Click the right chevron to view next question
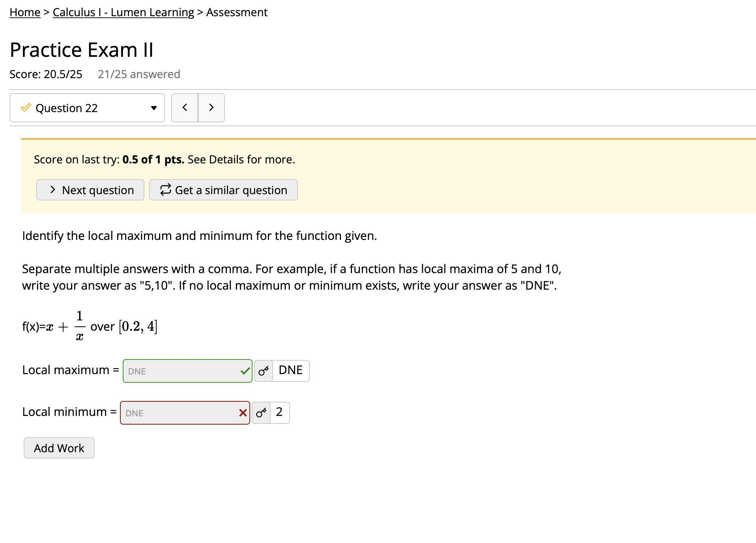Viewport: 756px width, 543px height. [211, 107]
